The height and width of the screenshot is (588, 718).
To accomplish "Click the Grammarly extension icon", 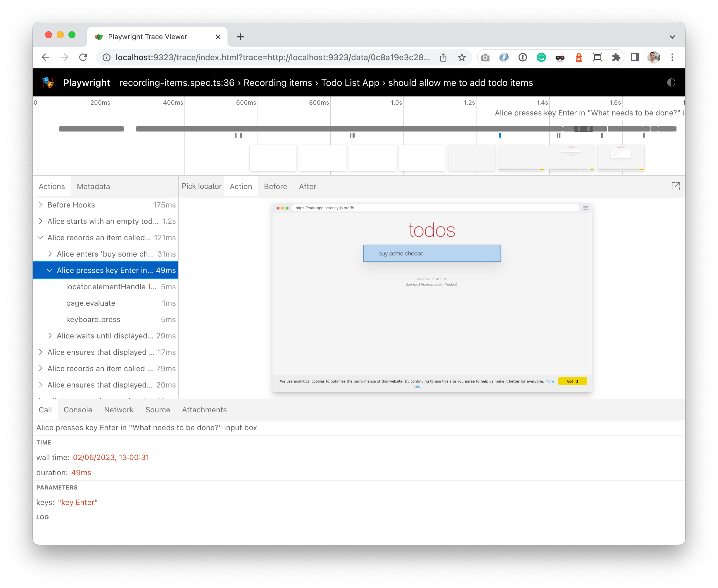I will (541, 57).
